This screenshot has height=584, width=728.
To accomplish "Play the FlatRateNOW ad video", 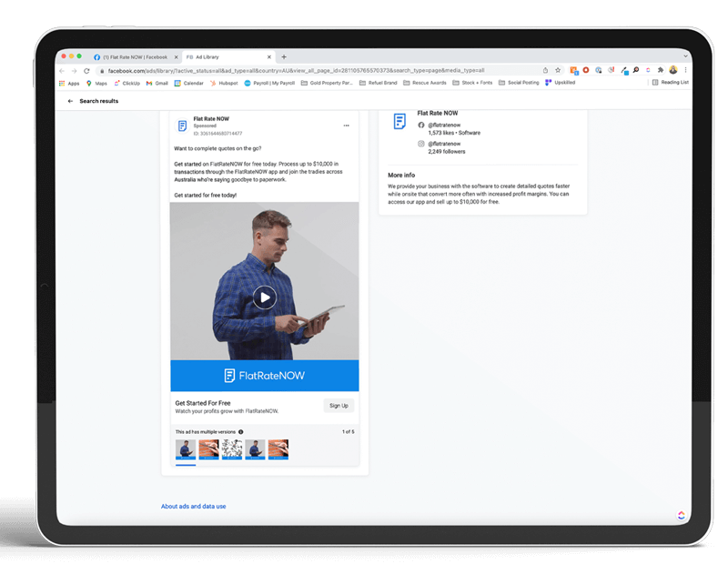I will (x=265, y=297).
